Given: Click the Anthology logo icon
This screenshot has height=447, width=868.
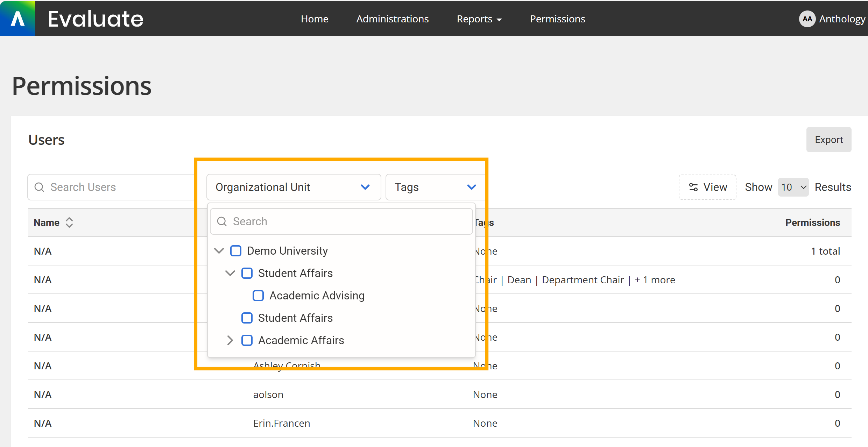Looking at the screenshot, I should (x=17, y=19).
